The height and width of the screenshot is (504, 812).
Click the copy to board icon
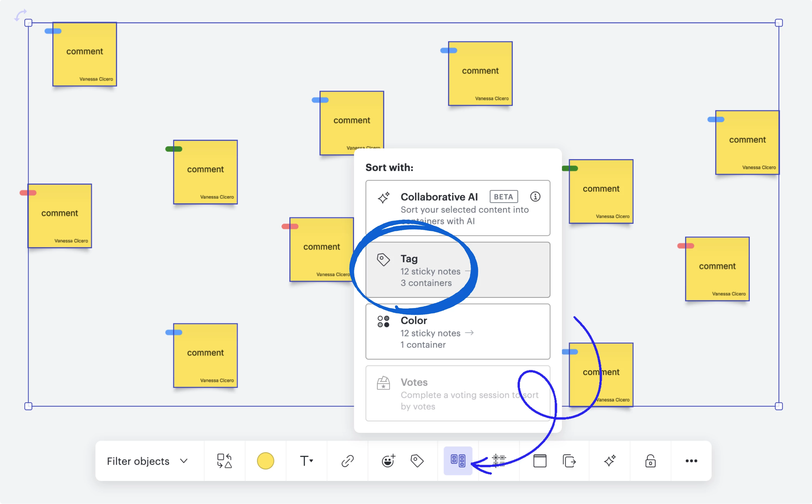[x=569, y=461]
